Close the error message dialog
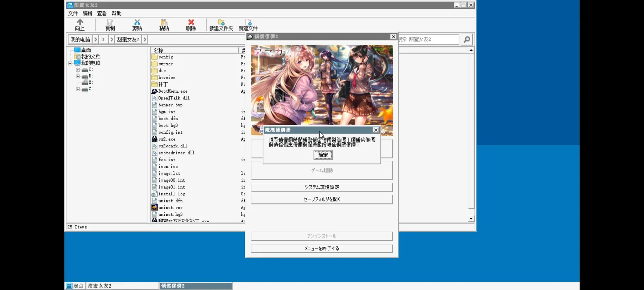 [376, 130]
